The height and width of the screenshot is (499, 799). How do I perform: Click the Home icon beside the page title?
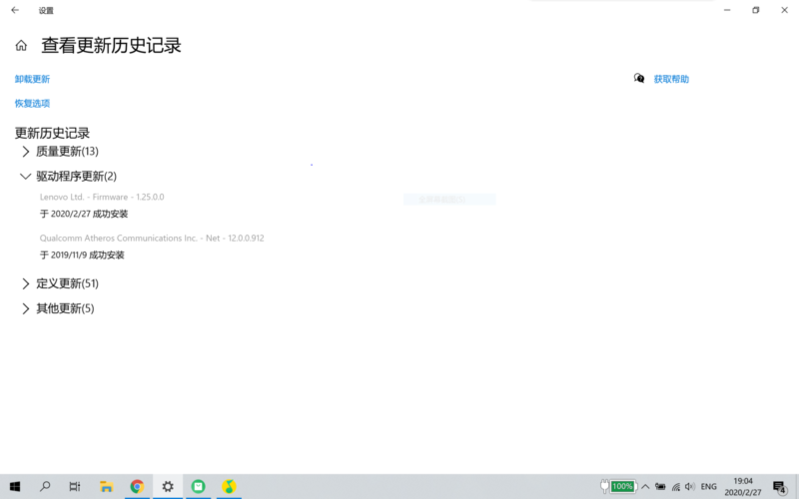click(21, 46)
